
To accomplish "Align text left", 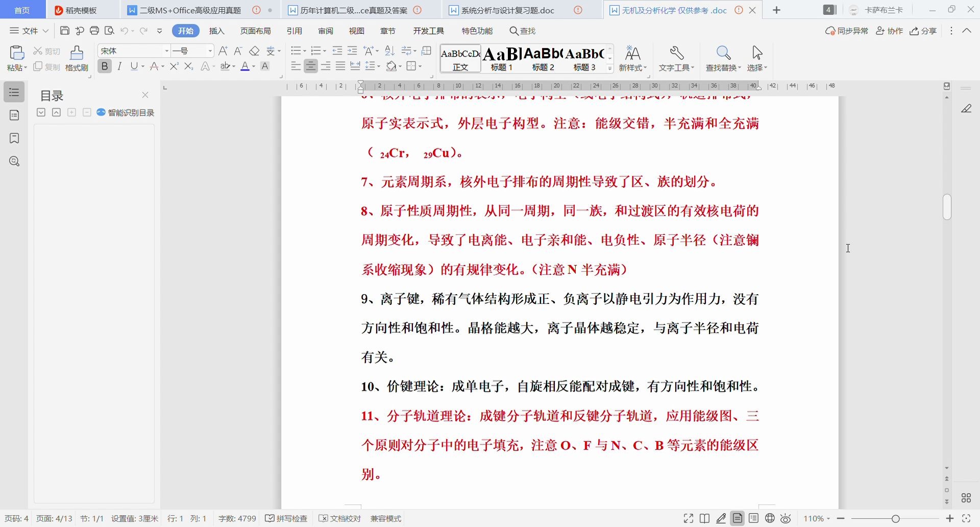I will click(x=296, y=66).
